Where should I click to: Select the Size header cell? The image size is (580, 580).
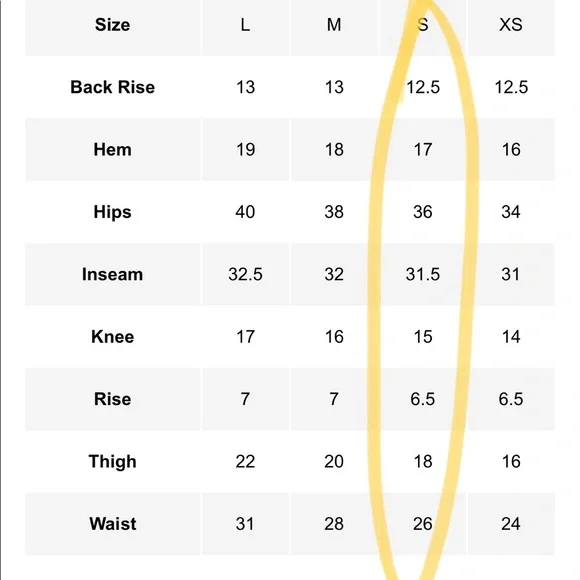[112, 25]
